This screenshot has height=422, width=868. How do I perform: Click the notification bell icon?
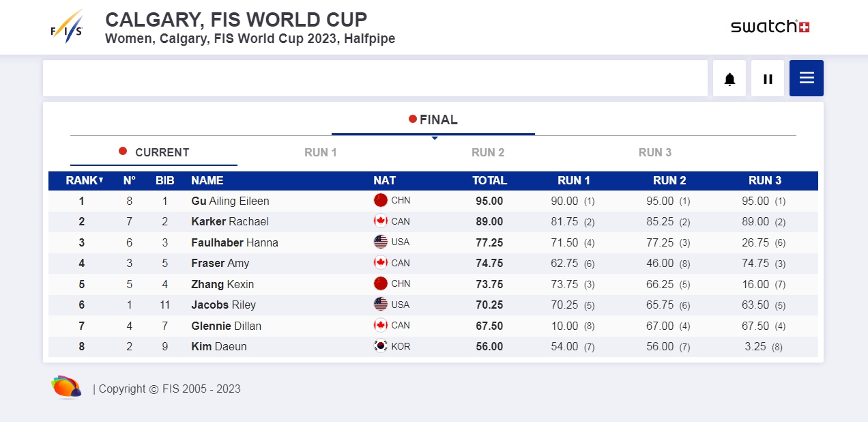click(x=729, y=79)
